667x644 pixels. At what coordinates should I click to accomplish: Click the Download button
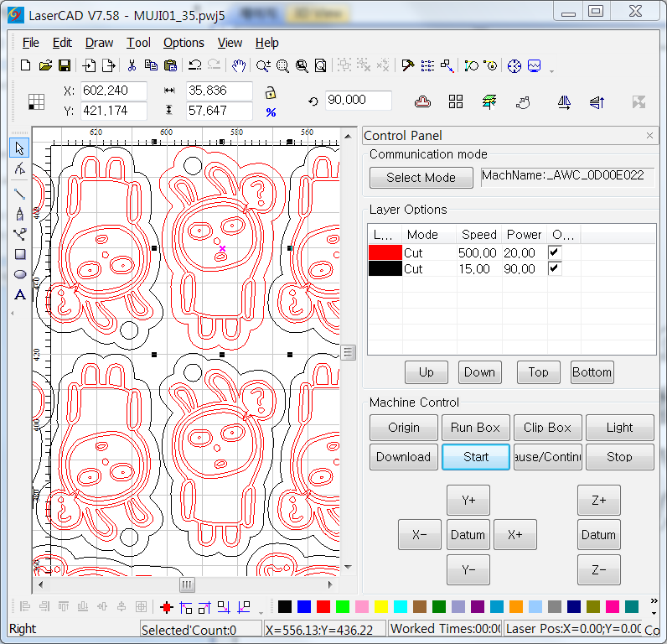pyautogui.click(x=403, y=457)
